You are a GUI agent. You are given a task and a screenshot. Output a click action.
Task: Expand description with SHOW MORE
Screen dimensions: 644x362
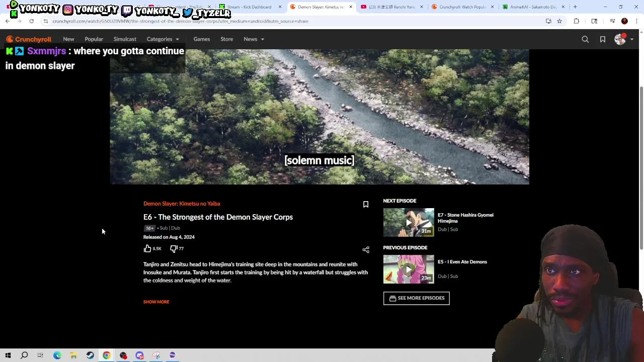click(156, 302)
